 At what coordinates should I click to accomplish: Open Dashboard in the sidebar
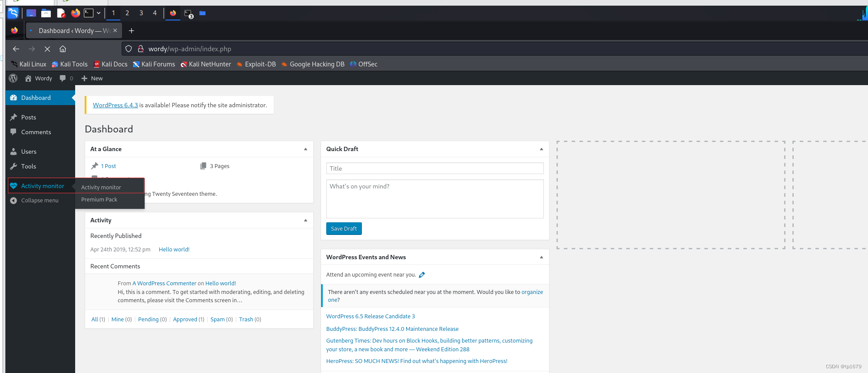click(x=40, y=98)
